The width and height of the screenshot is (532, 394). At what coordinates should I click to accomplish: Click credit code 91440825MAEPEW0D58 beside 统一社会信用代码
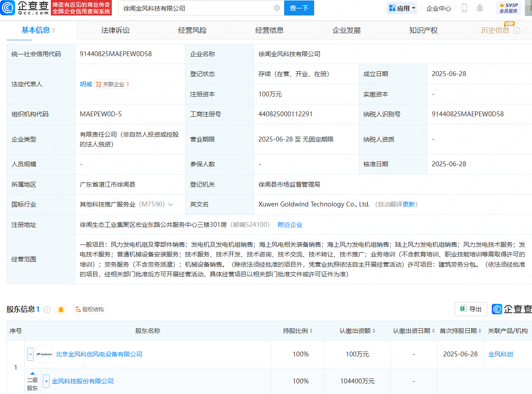[116, 54]
